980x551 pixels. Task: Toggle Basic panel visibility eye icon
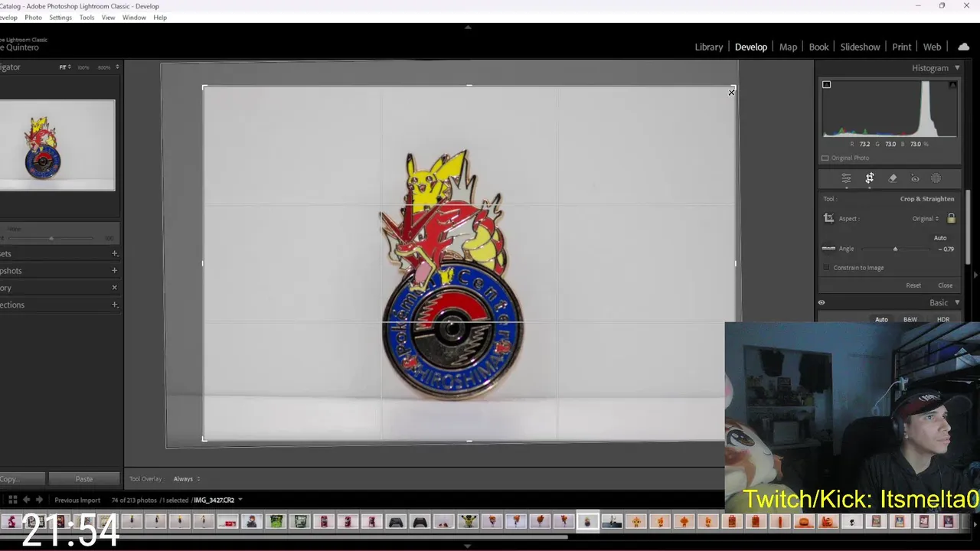point(822,302)
